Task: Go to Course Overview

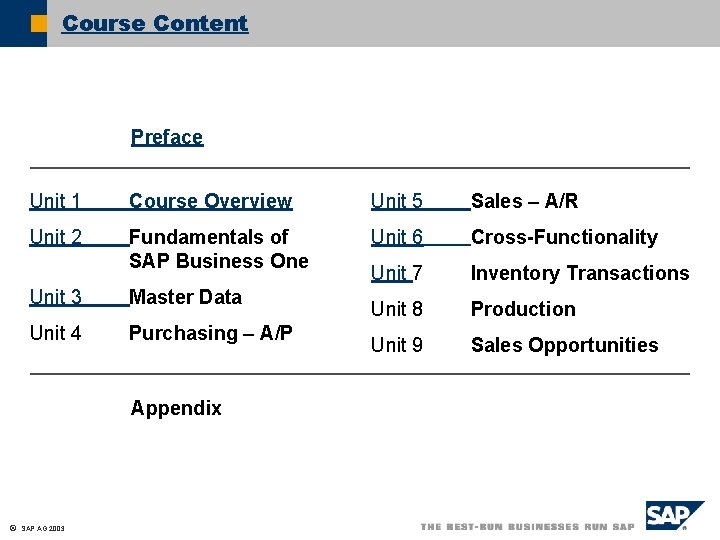Action: tap(211, 201)
